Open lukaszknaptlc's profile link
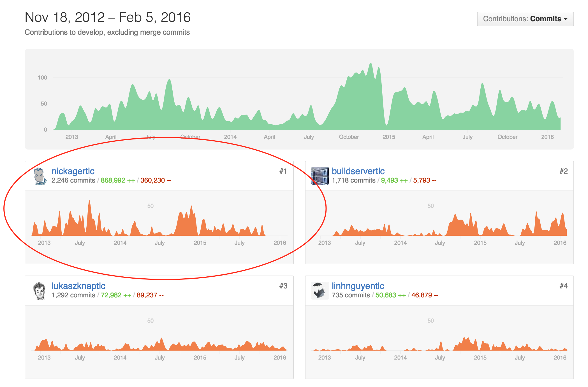 coord(78,286)
